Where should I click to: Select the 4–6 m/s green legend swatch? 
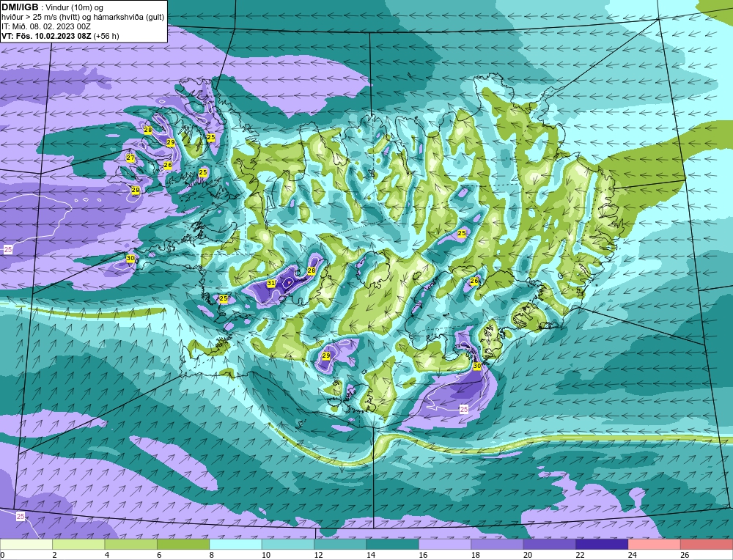(131, 544)
